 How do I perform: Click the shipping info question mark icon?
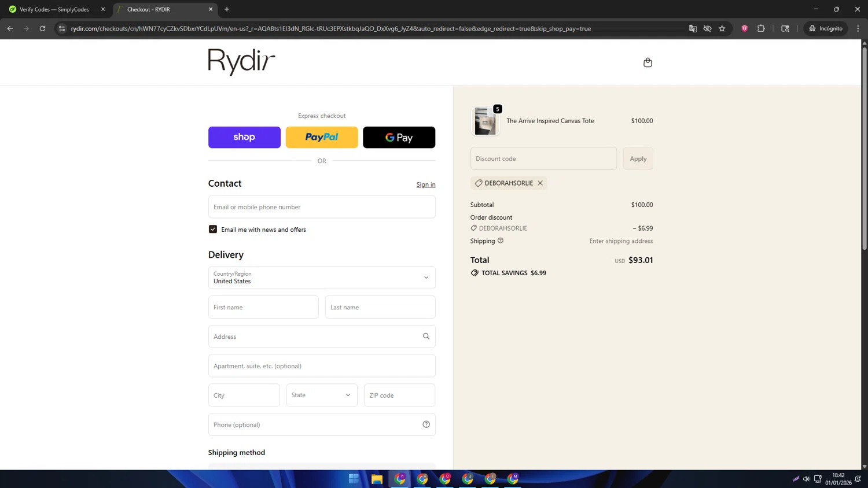(501, 241)
